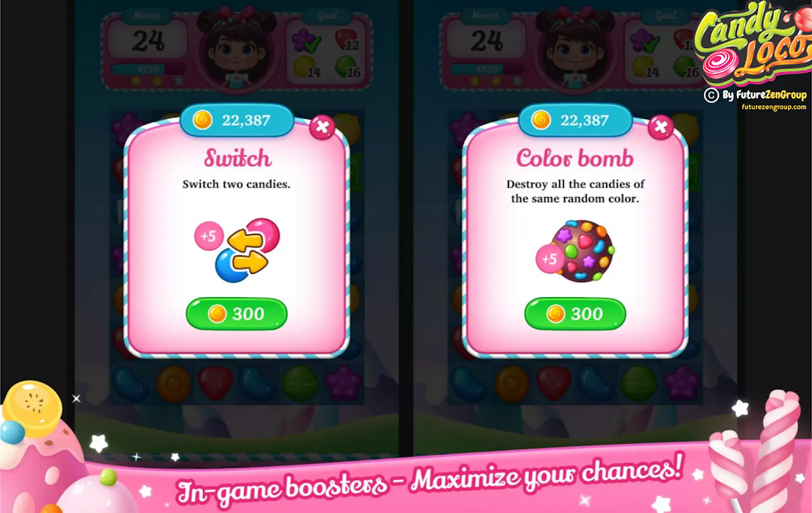Image resolution: width=812 pixels, height=513 pixels.
Task: Select the left Moves counter showing 24
Action: pos(147,40)
